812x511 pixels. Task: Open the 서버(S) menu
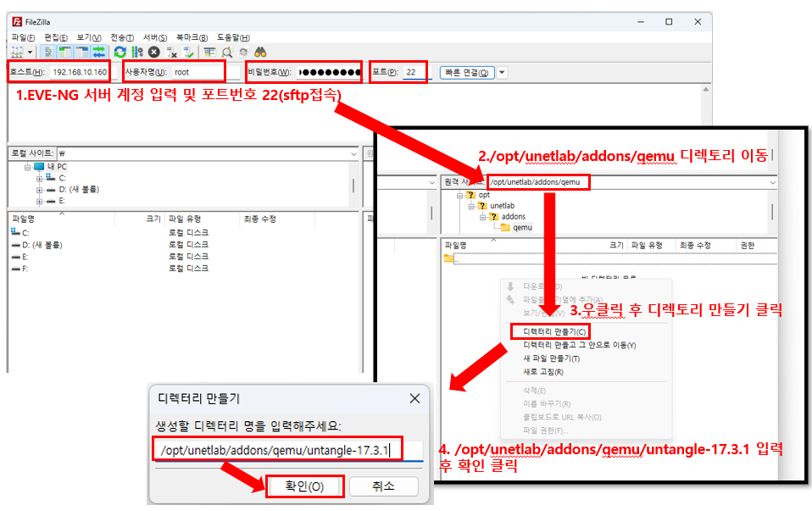[x=155, y=38]
